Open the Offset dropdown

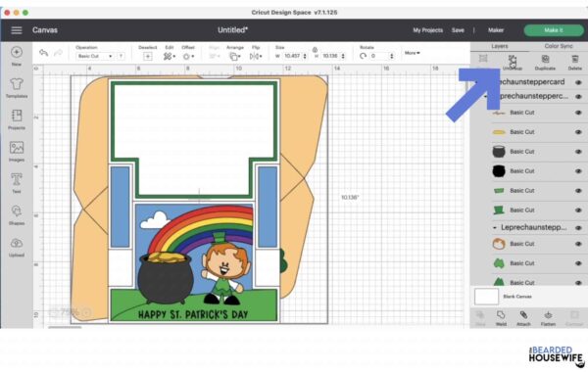click(188, 56)
